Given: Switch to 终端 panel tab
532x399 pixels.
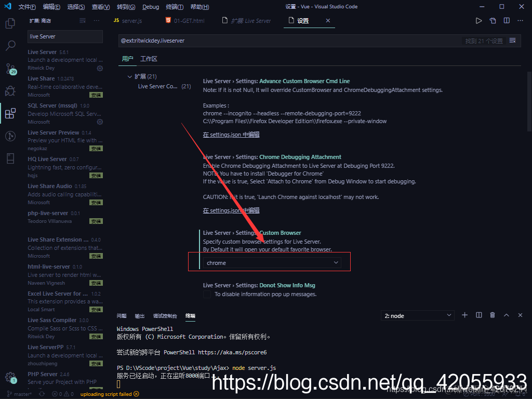Looking at the screenshot, I should [x=190, y=316].
